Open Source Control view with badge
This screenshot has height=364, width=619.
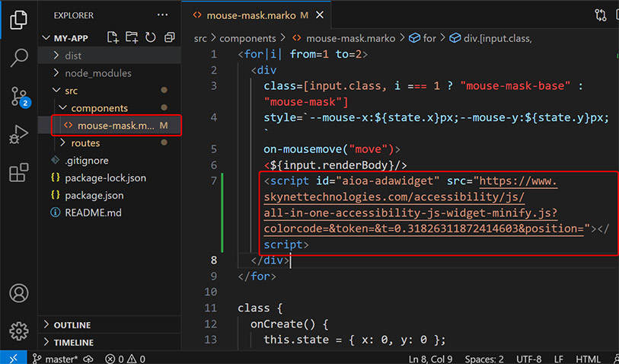coord(18,96)
